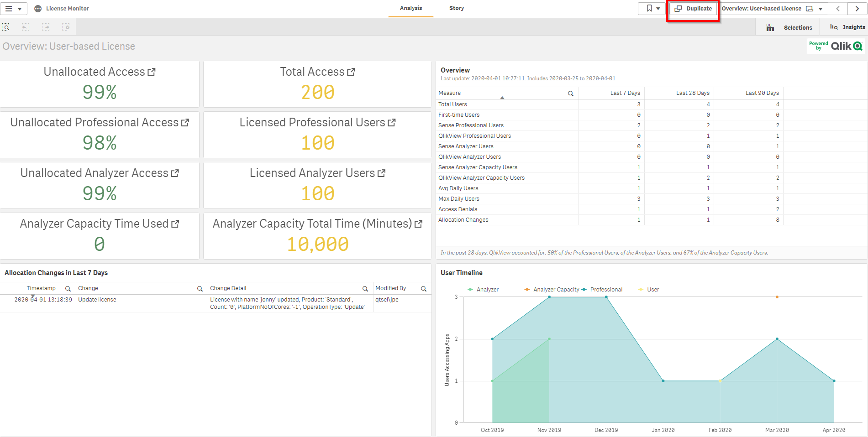Open the Selections tool
868x437 pixels.
point(790,27)
